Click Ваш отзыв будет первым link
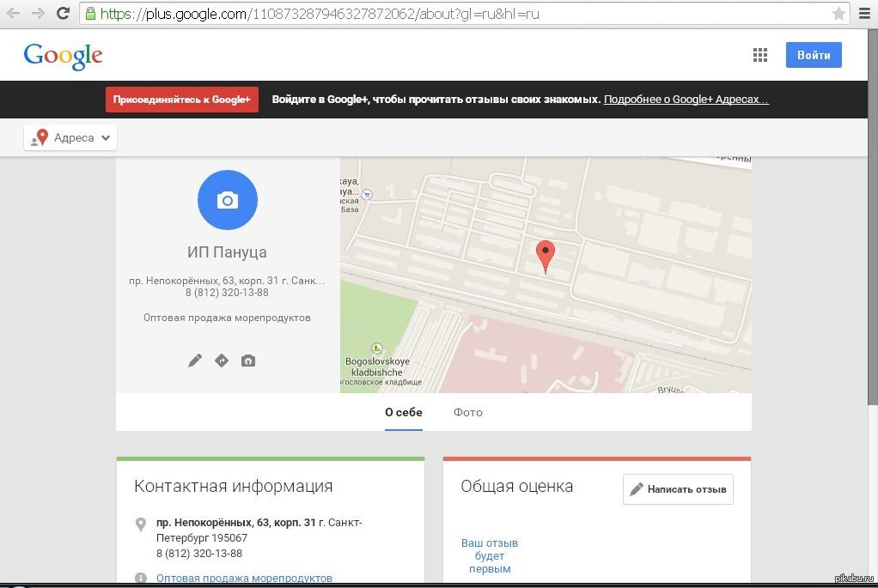Screen dimensions: 878x588 490,555
